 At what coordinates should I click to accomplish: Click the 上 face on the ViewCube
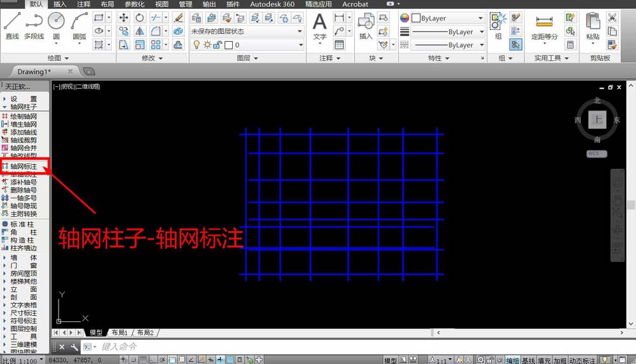click(597, 119)
